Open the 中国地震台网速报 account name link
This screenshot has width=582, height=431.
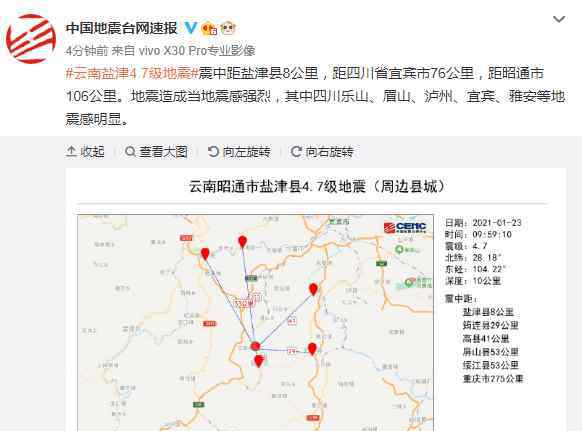(122, 28)
